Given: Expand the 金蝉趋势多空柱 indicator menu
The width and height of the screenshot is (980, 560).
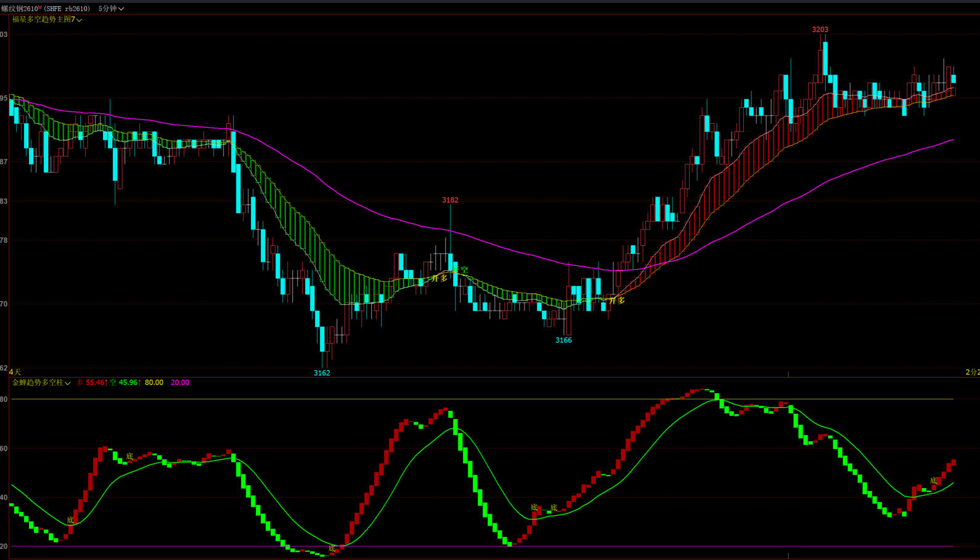Looking at the screenshot, I should [41, 383].
